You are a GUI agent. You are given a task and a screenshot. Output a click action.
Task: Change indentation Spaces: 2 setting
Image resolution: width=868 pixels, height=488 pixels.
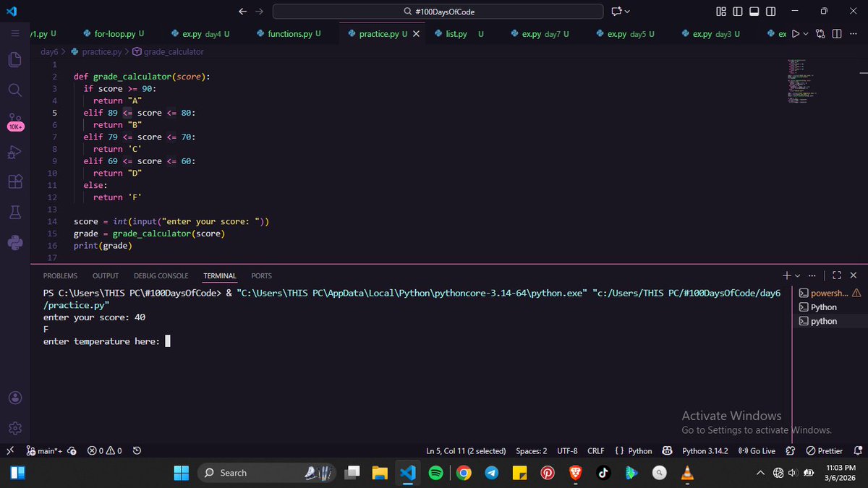pos(532,450)
